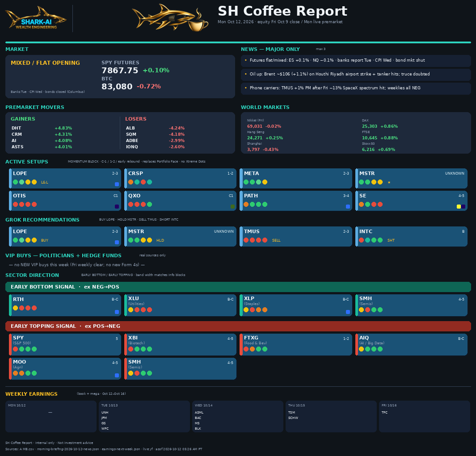Click the Early Topping Signal red banner
Viewport: 476px width, 456px height.
238,326
